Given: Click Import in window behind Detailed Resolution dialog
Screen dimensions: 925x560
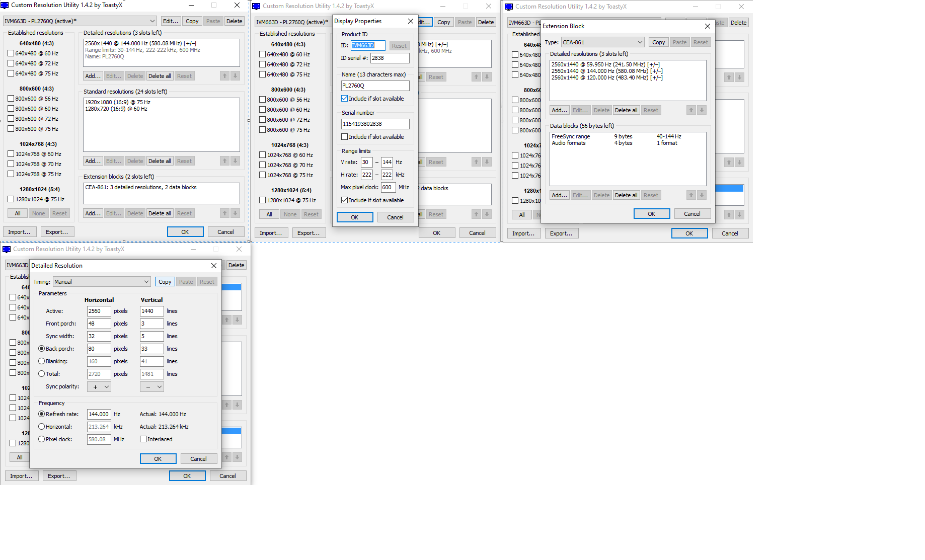Looking at the screenshot, I should [x=21, y=476].
